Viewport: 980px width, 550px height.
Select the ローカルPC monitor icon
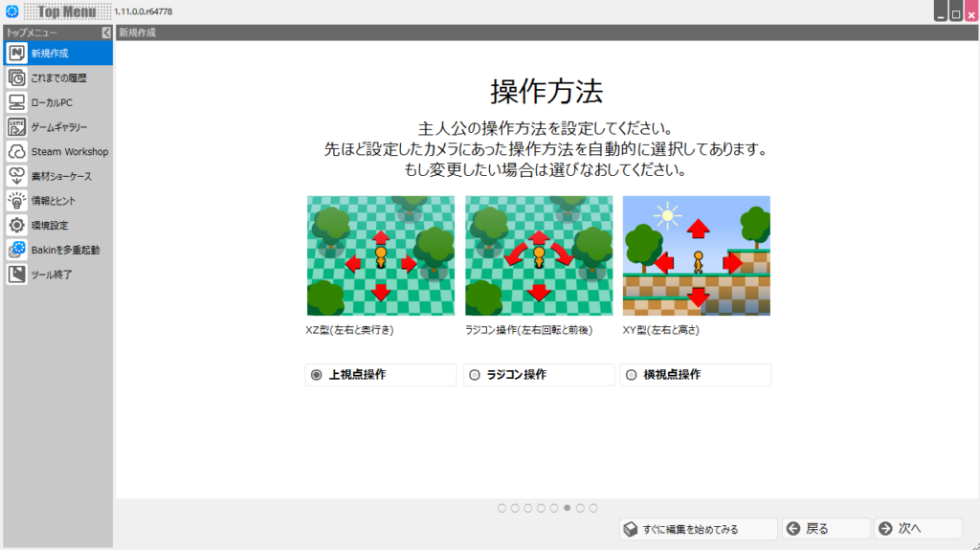click(16, 102)
